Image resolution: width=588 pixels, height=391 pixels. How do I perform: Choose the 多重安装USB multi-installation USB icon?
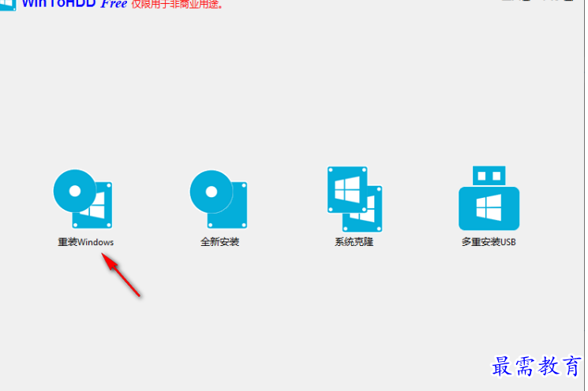(489, 198)
